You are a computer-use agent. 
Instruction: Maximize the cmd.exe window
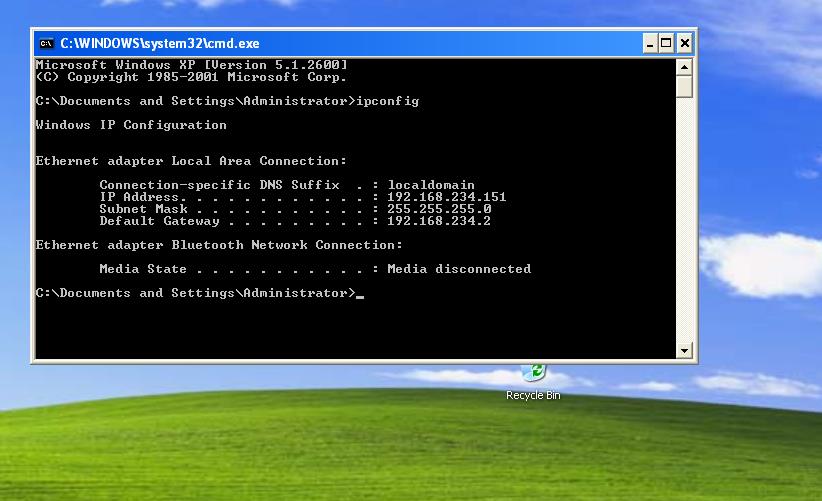[666, 43]
